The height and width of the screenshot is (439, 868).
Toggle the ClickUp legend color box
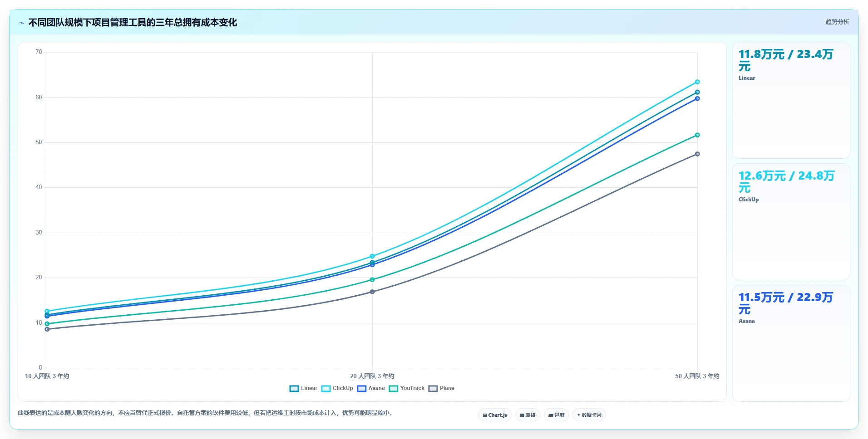point(326,388)
